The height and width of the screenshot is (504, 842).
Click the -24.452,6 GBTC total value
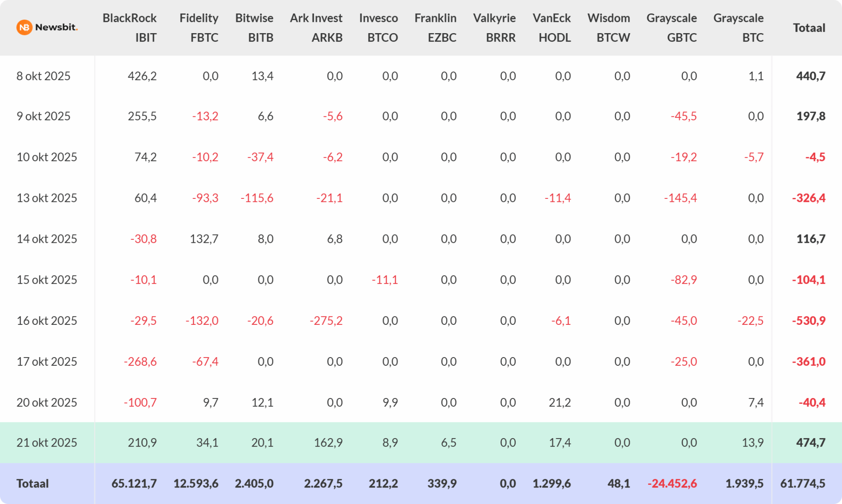[x=672, y=484]
